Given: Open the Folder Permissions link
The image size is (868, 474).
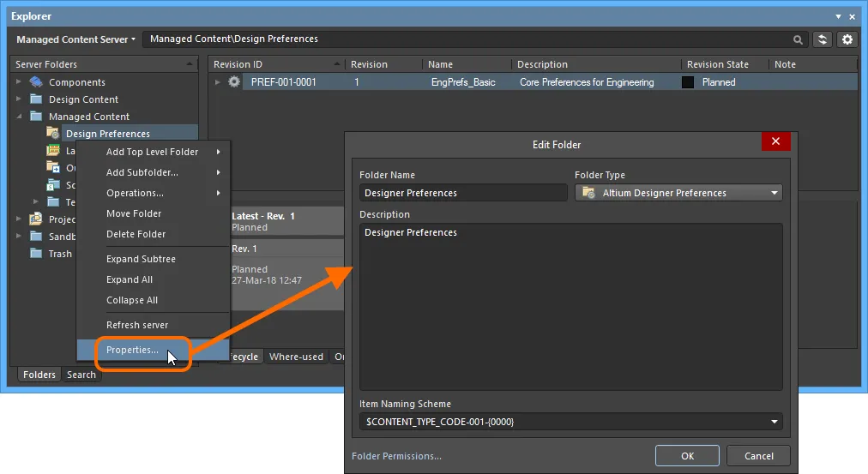Looking at the screenshot, I should coord(396,456).
